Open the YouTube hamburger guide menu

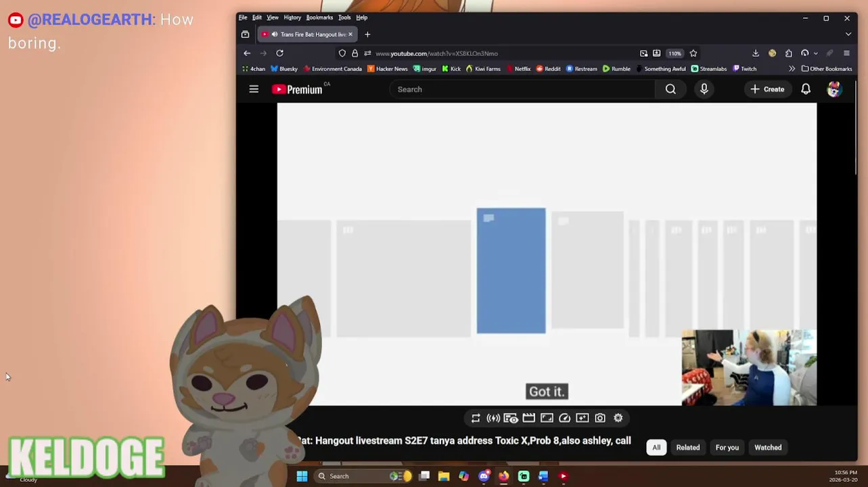(x=254, y=89)
